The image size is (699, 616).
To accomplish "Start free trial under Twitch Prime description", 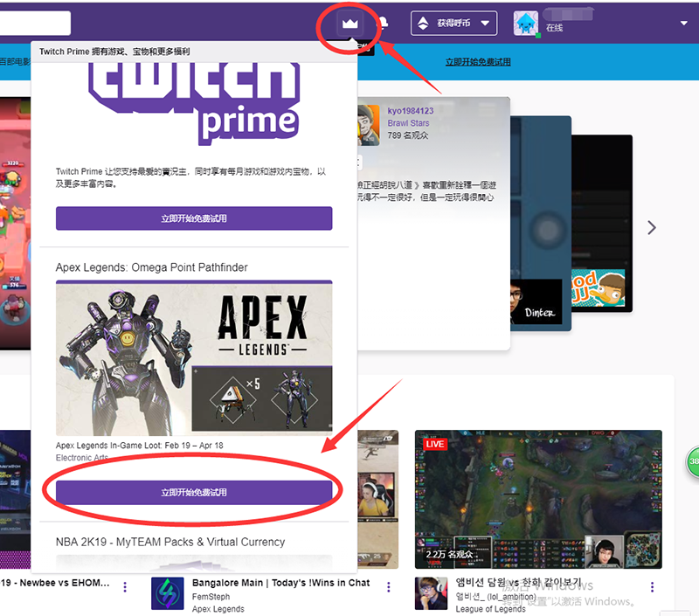I will point(194,218).
